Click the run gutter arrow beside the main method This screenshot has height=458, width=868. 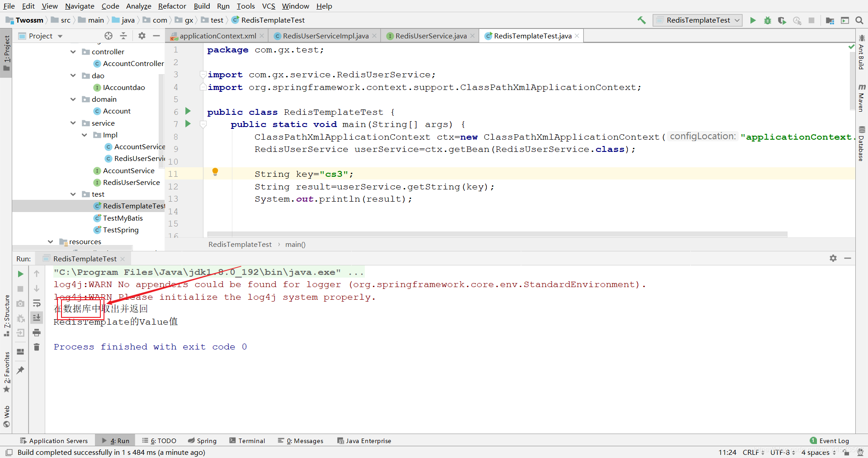(188, 124)
